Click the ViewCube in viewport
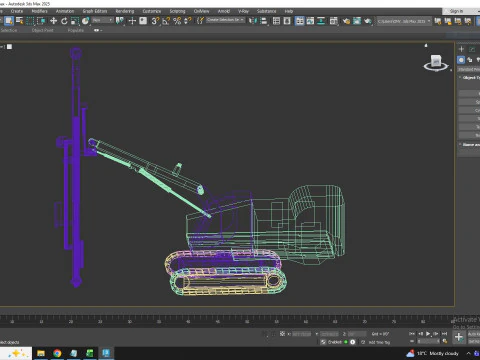 click(436, 62)
